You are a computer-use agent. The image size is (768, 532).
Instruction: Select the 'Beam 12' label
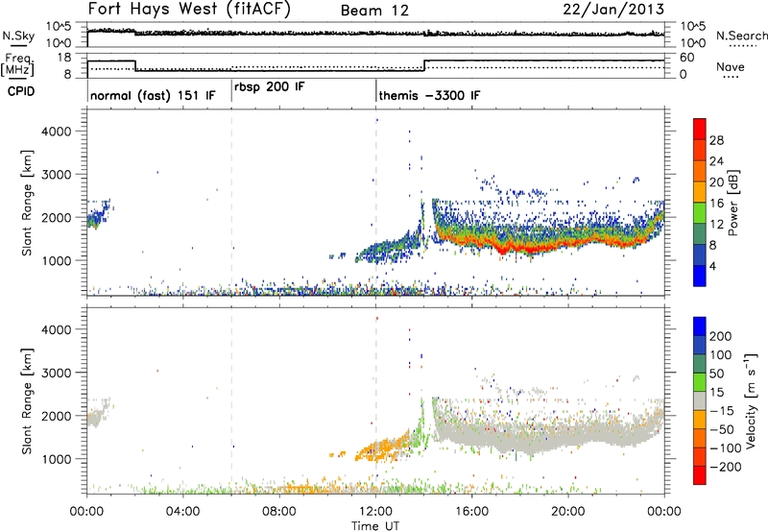(374, 11)
